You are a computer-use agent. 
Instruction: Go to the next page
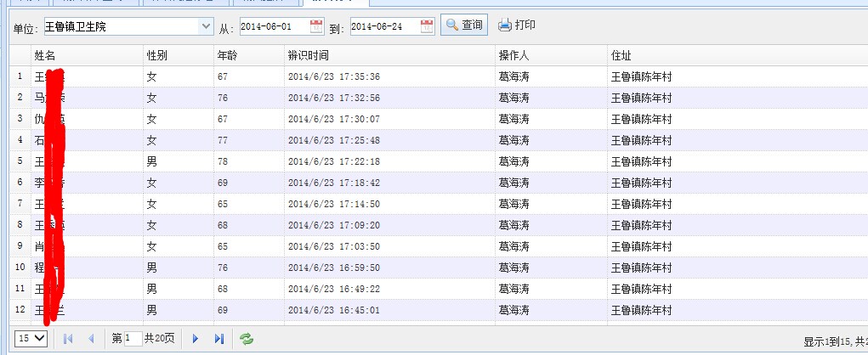coord(196,339)
